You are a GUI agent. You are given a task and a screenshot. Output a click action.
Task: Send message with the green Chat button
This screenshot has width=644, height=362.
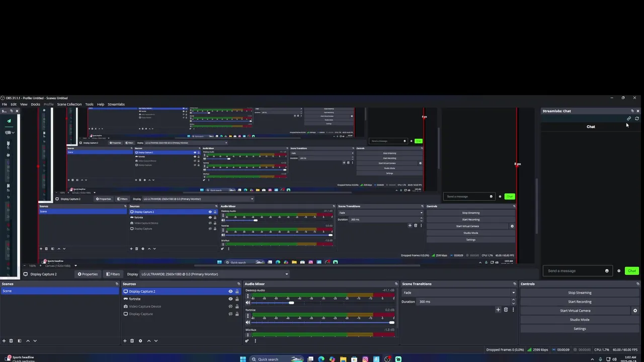tap(632, 271)
